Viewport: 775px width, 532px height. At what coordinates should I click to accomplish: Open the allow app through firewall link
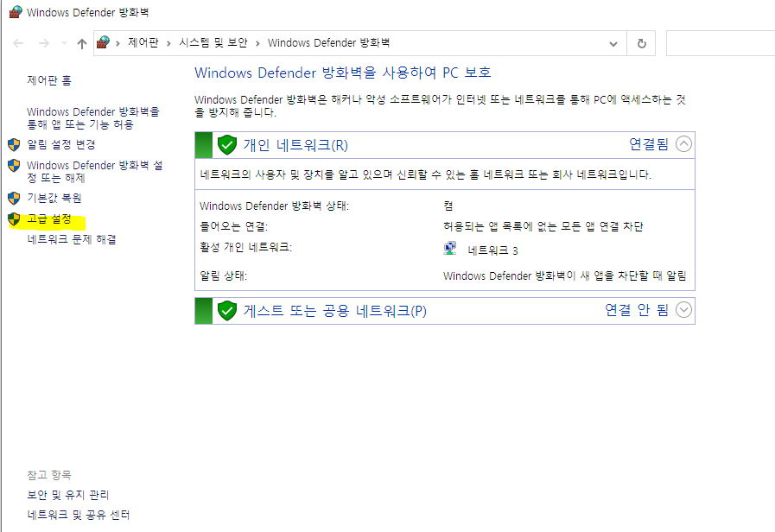point(93,118)
